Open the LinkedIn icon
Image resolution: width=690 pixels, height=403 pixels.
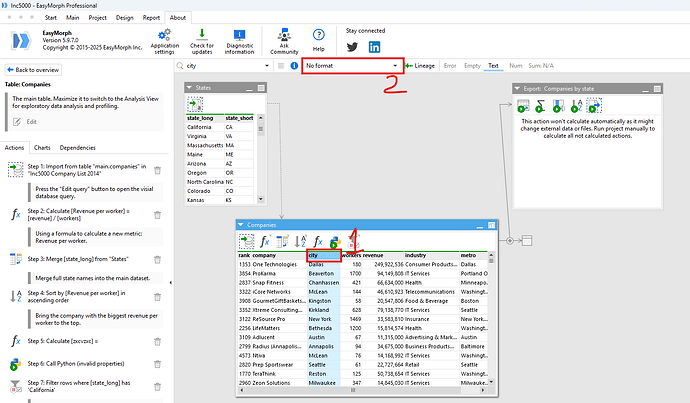click(x=374, y=47)
